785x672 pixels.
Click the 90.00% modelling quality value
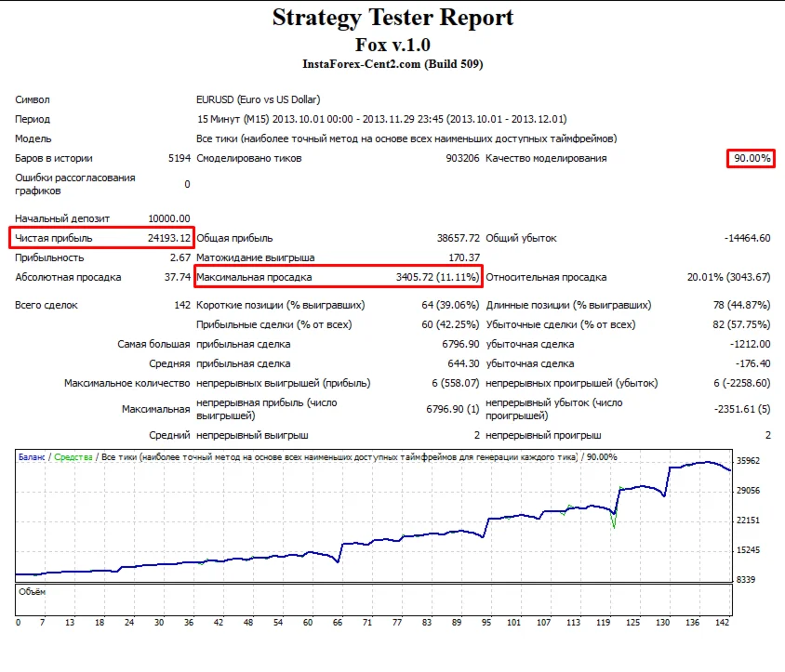click(x=752, y=158)
